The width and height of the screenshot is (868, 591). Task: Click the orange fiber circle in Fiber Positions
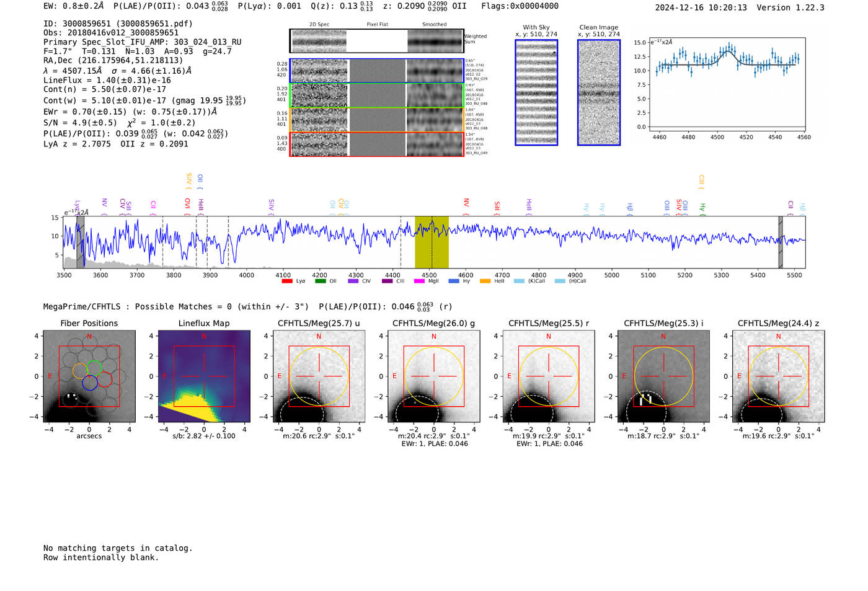pyautogui.click(x=80, y=371)
